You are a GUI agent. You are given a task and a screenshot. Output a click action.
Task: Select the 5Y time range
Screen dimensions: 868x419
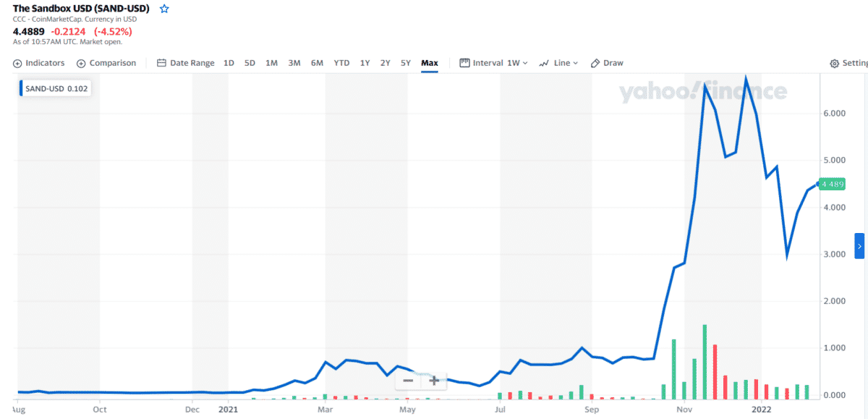coord(406,63)
